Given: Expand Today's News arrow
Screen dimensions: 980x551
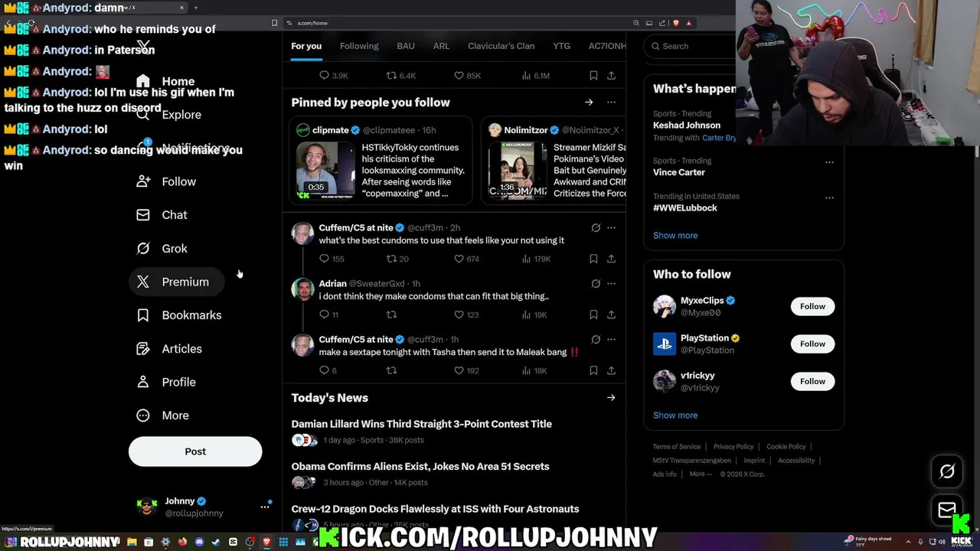Looking at the screenshot, I should tap(611, 398).
